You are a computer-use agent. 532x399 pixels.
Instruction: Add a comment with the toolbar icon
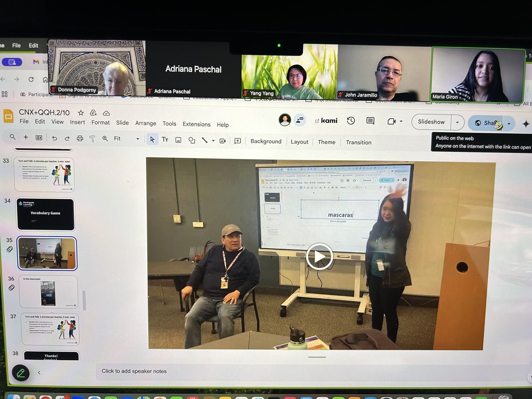coord(238,141)
